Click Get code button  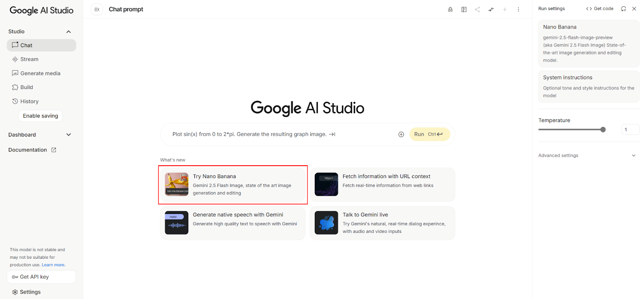[x=600, y=8]
